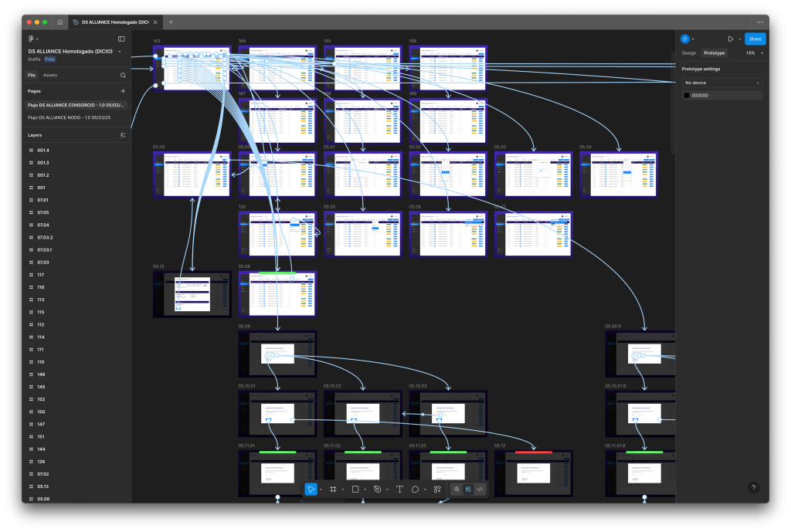
Task: Click the Drafts location link
Action: tap(34, 59)
